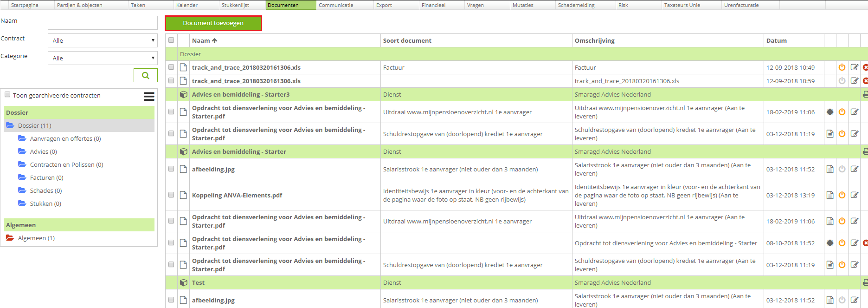
Task: Print the Advies en bemiddeling - Starter group
Action: [865, 151]
